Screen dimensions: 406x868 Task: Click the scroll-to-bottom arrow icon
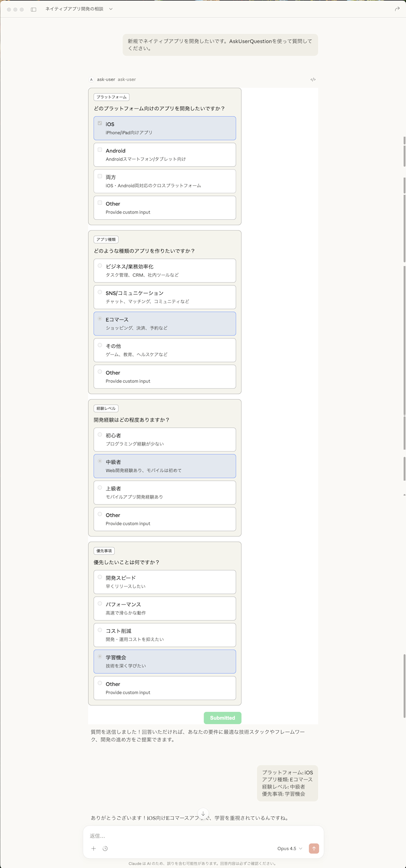tap(203, 813)
